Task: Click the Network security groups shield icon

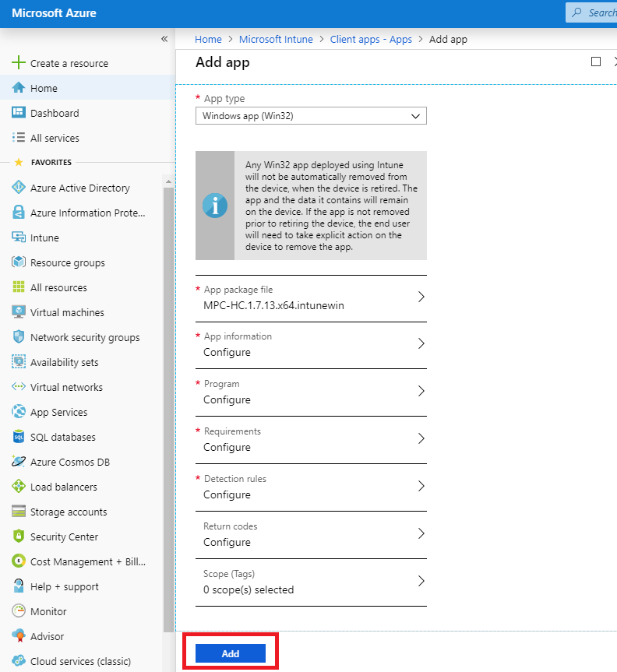Action: 19,336
